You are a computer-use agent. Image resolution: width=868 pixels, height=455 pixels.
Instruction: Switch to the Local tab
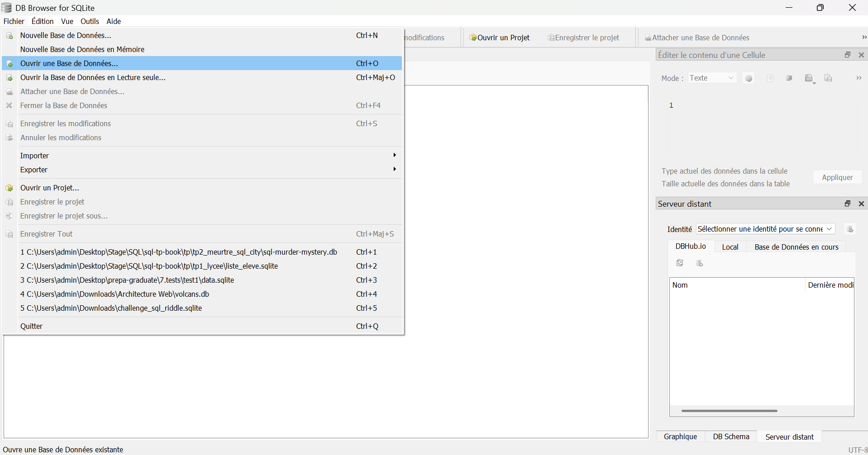pyautogui.click(x=730, y=246)
